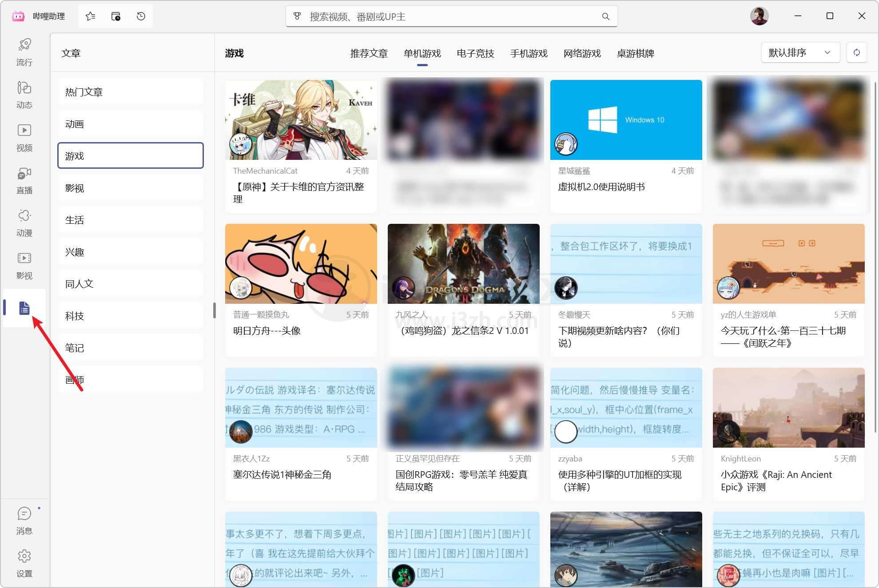This screenshot has width=879, height=588.
Task: Select 动画 category
Action: 131,124
